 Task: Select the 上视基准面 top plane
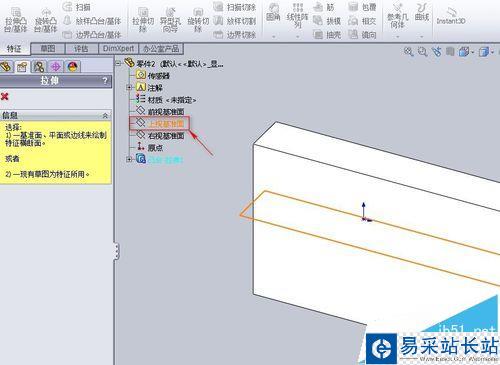click(x=160, y=123)
